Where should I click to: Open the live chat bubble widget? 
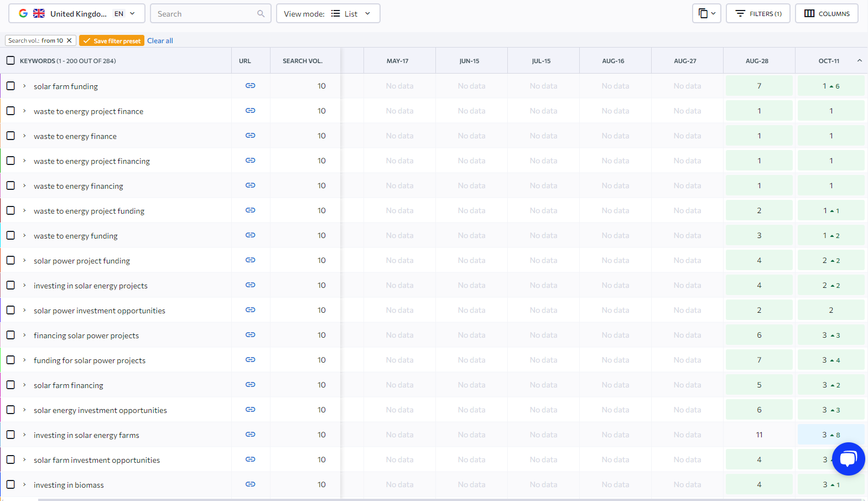point(848,459)
